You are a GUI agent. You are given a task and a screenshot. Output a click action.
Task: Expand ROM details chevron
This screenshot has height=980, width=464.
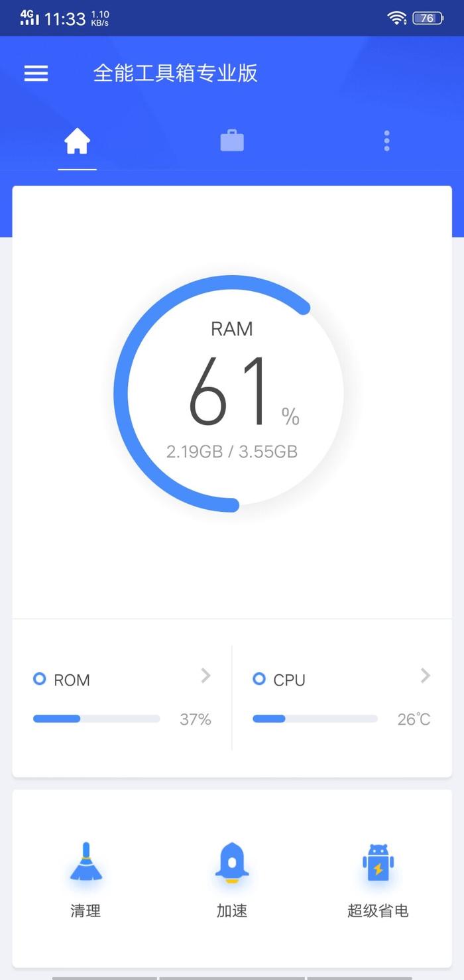click(x=205, y=676)
